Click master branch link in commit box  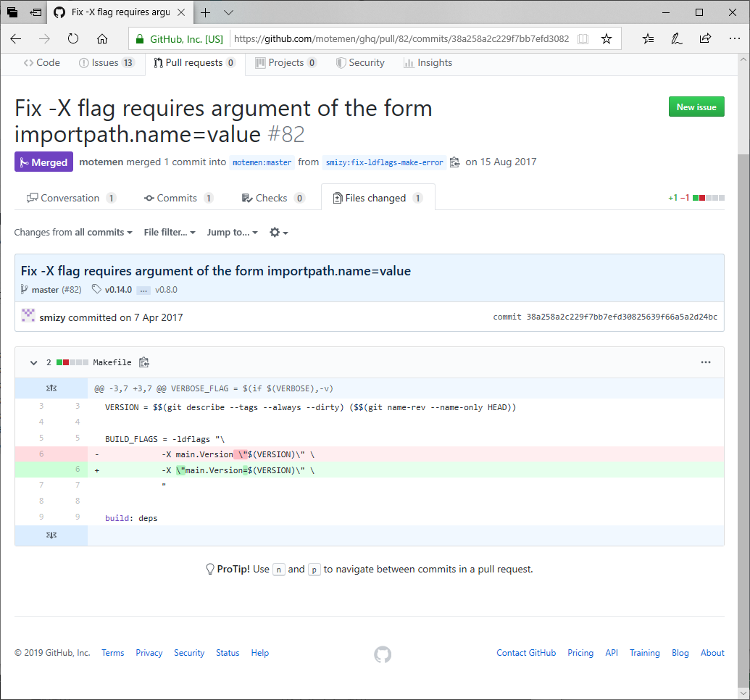coord(45,290)
